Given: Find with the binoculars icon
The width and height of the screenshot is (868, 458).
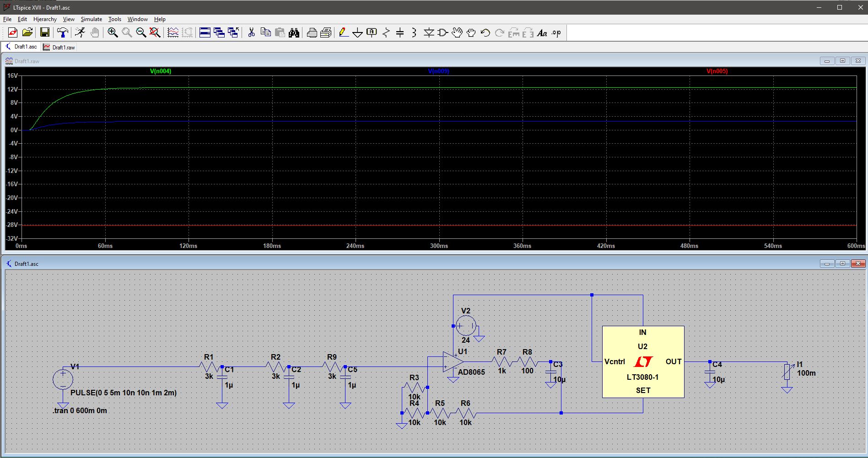Looking at the screenshot, I should pos(294,32).
